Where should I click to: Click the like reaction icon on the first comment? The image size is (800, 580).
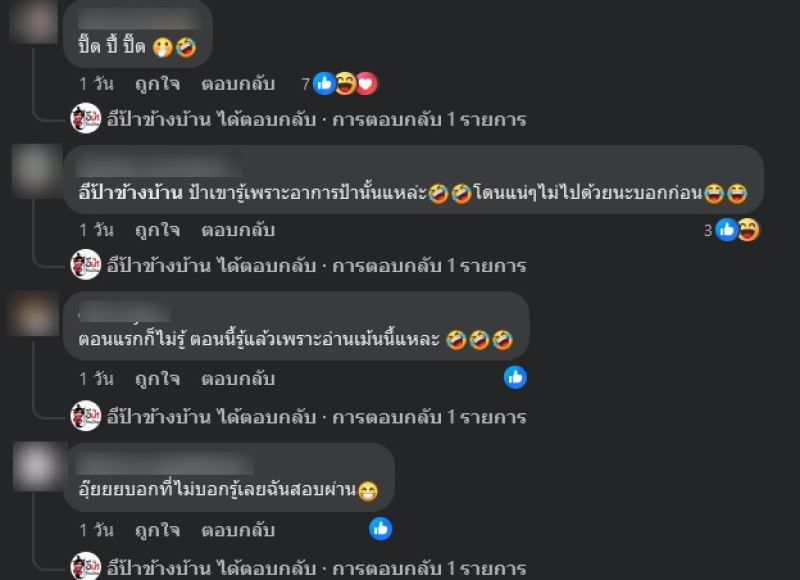pos(324,83)
